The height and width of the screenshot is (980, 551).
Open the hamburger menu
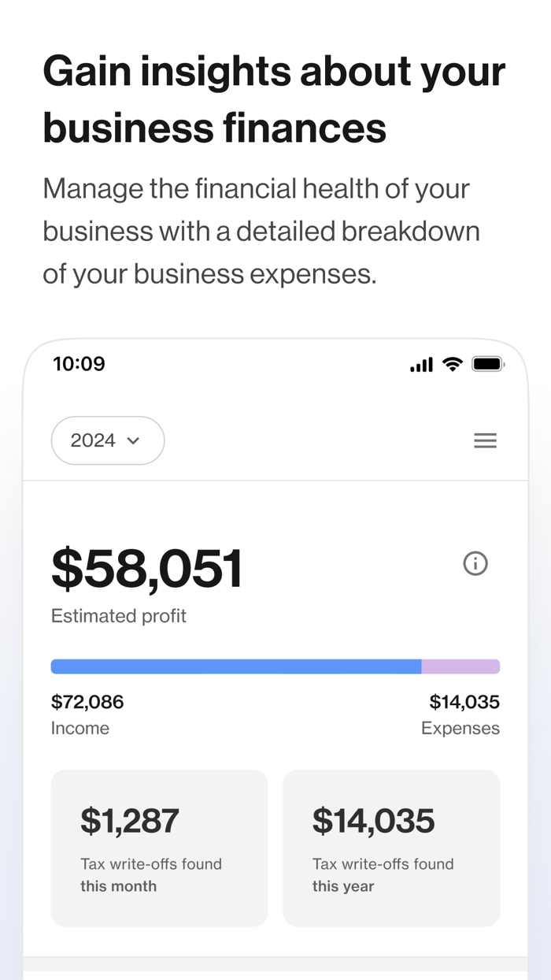[485, 440]
